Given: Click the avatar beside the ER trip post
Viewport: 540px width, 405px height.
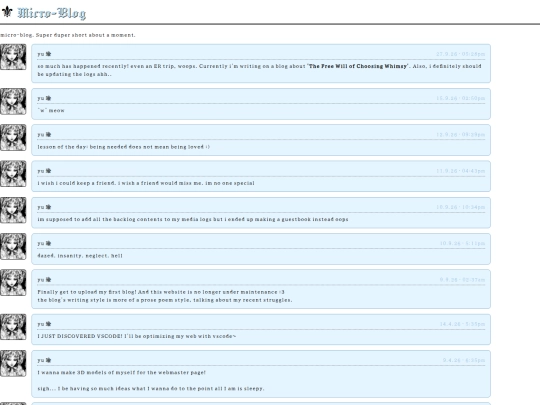Looking at the screenshot, I should 13,57.
